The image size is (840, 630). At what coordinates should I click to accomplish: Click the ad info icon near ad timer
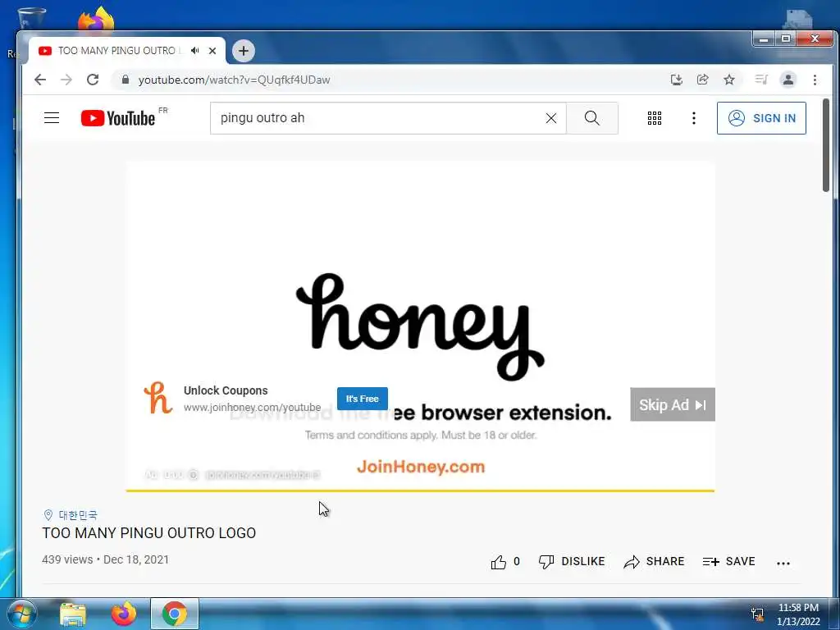pyautogui.click(x=194, y=475)
